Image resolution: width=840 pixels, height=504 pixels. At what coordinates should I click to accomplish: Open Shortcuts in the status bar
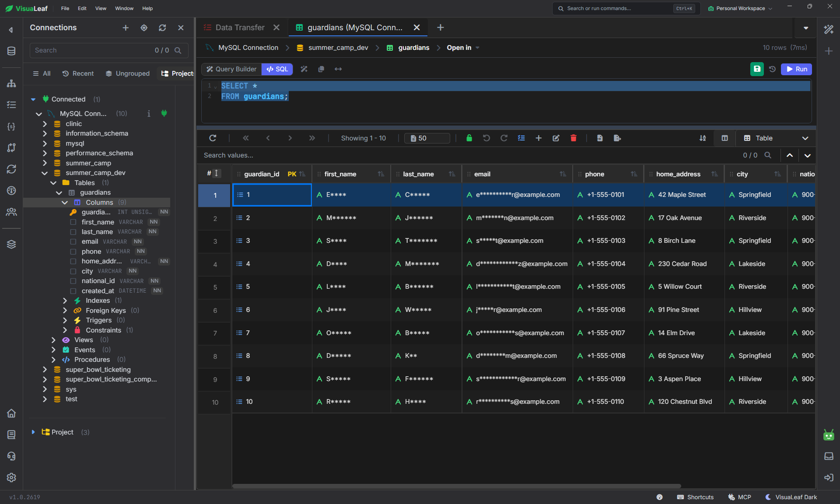[695, 497]
